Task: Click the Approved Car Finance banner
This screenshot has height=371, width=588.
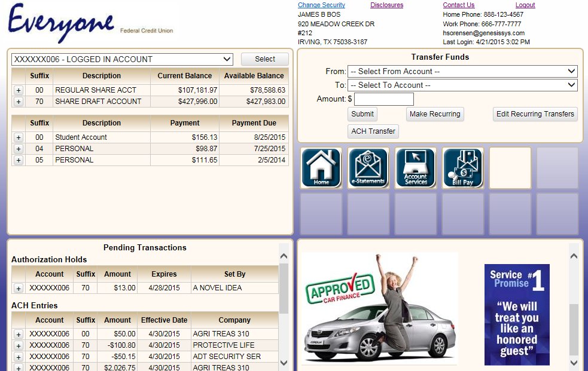Action: (378, 309)
